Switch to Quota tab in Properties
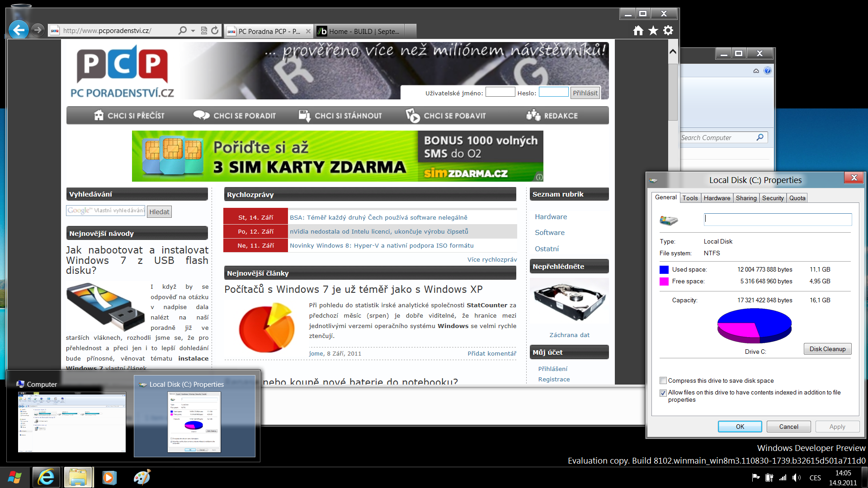This screenshot has height=488, width=868. coord(797,198)
